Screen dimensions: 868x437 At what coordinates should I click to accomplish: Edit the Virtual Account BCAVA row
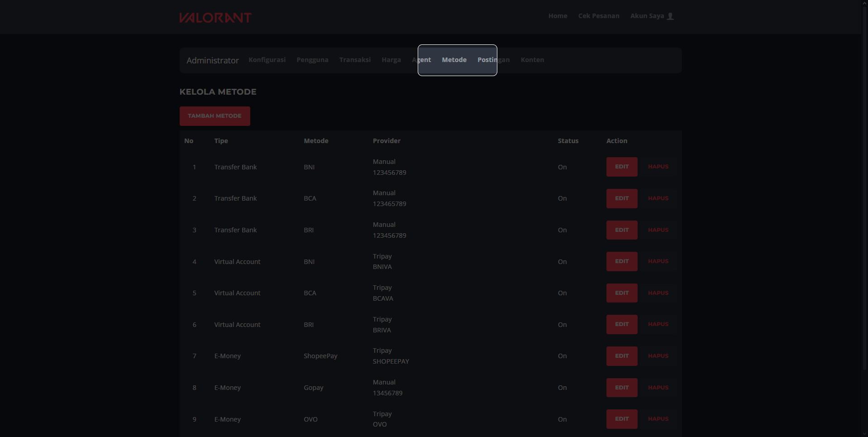(x=622, y=293)
